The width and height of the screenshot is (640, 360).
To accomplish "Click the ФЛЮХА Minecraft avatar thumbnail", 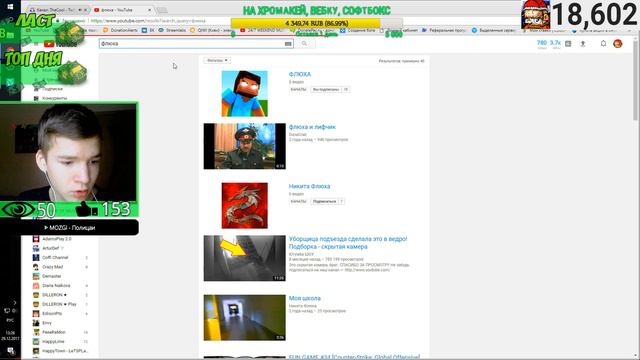I will pyautogui.click(x=244, y=93).
